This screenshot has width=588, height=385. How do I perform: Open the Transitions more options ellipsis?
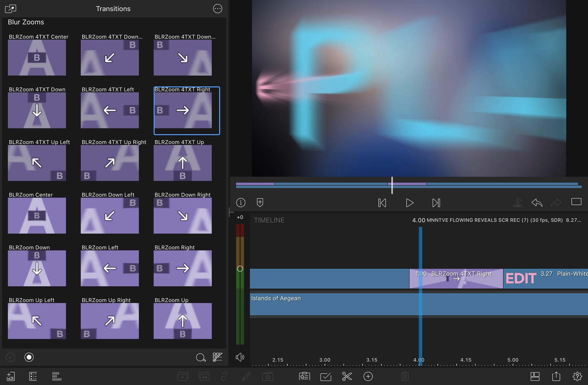(x=218, y=9)
